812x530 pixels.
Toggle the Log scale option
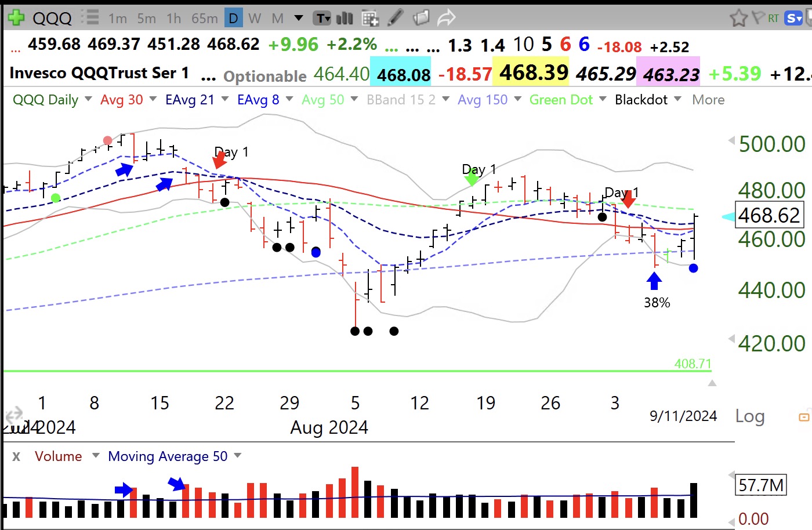(750, 416)
